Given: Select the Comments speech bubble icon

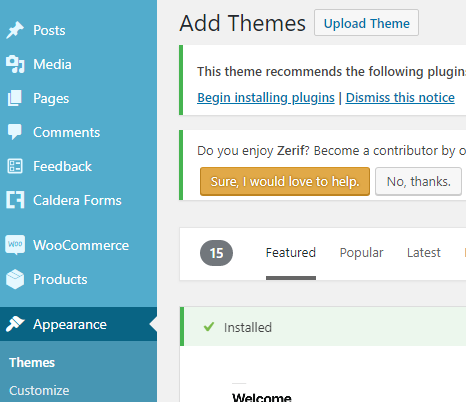Looking at the screenshot, I should (15, 132).
